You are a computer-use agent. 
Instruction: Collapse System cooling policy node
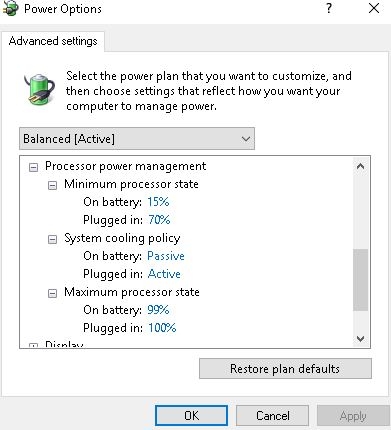point(52,239)
